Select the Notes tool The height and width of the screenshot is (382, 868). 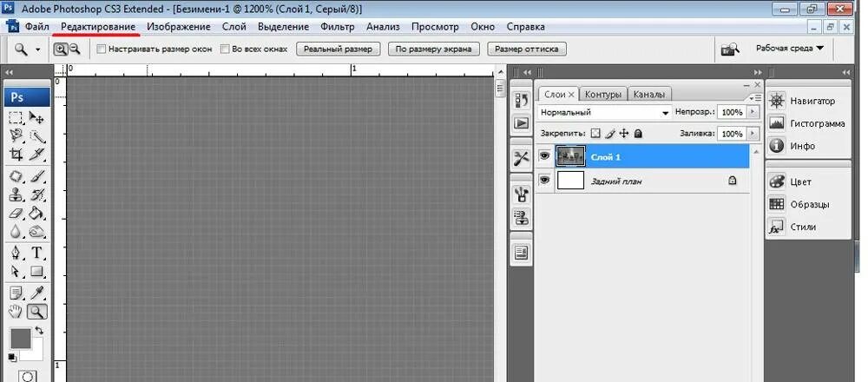(x=16, y=293)
